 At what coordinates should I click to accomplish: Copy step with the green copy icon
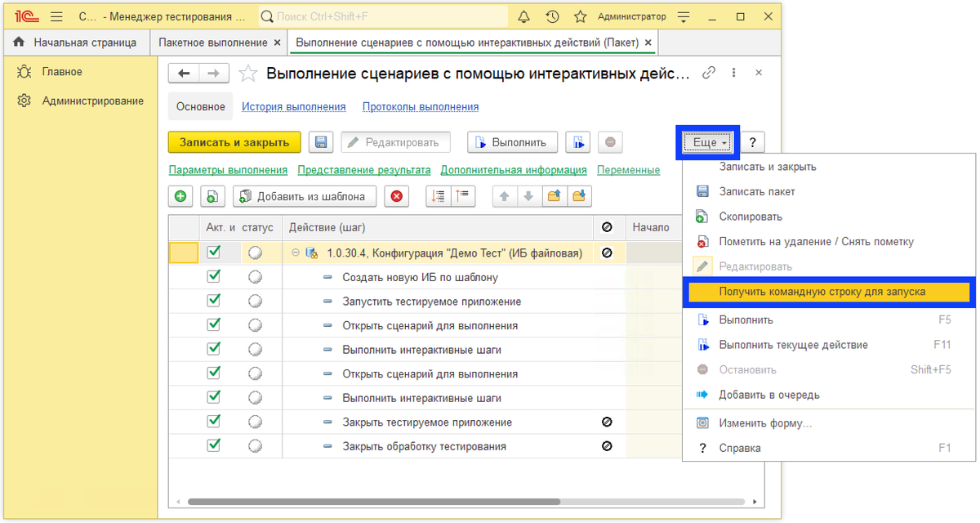click(x=212, y=196)
